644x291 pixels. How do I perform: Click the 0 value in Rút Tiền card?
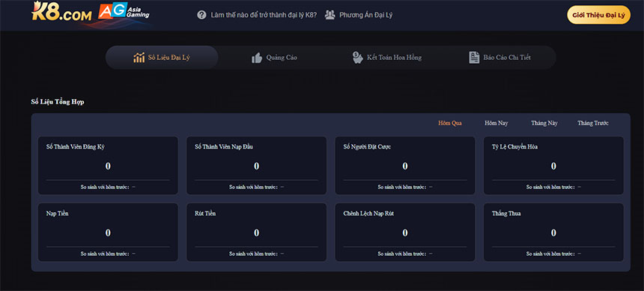[x=257, y=233]
